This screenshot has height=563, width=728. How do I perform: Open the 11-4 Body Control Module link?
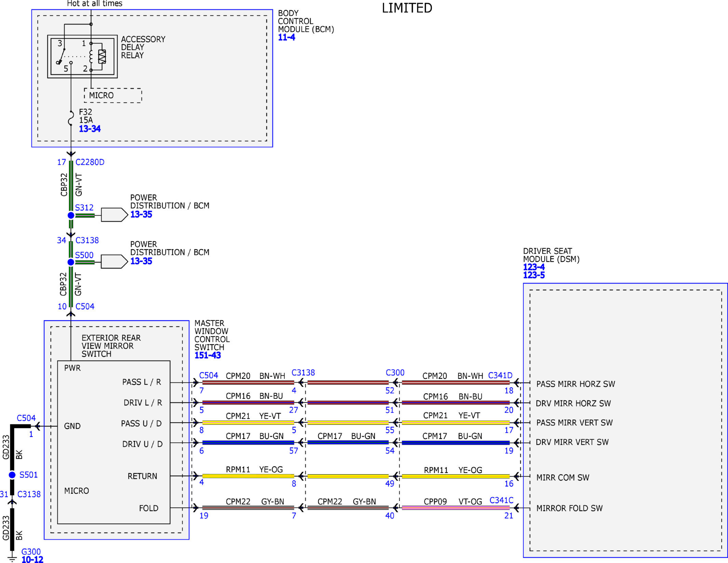(286, 37)
